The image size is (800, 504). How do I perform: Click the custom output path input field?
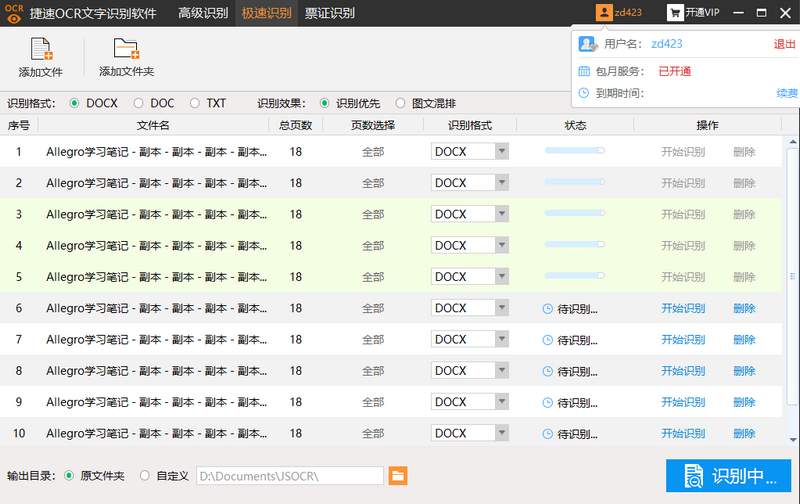pyautogui.click(x=289, y=476)
